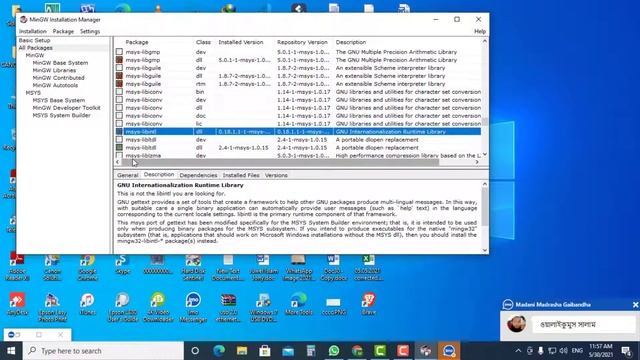640x360 pixels.
Task: Open the Help menu
Action: pos(480,31)
